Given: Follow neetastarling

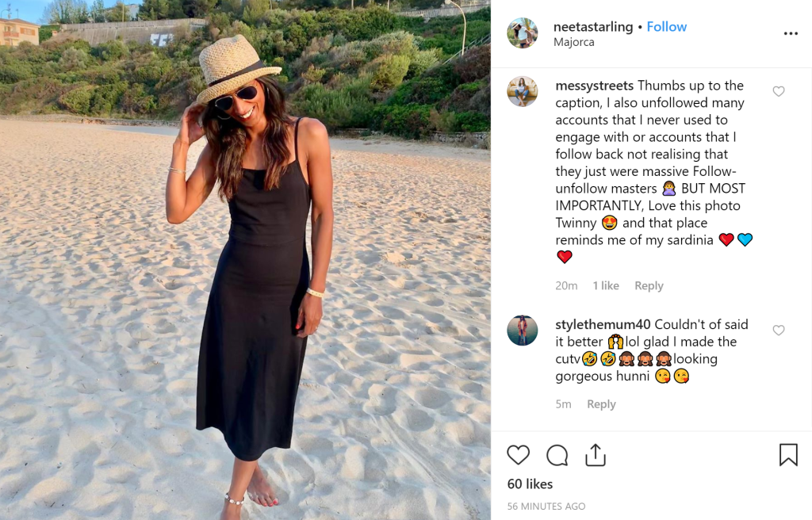Looking at the screenshot, I should (x=666, y=27).
